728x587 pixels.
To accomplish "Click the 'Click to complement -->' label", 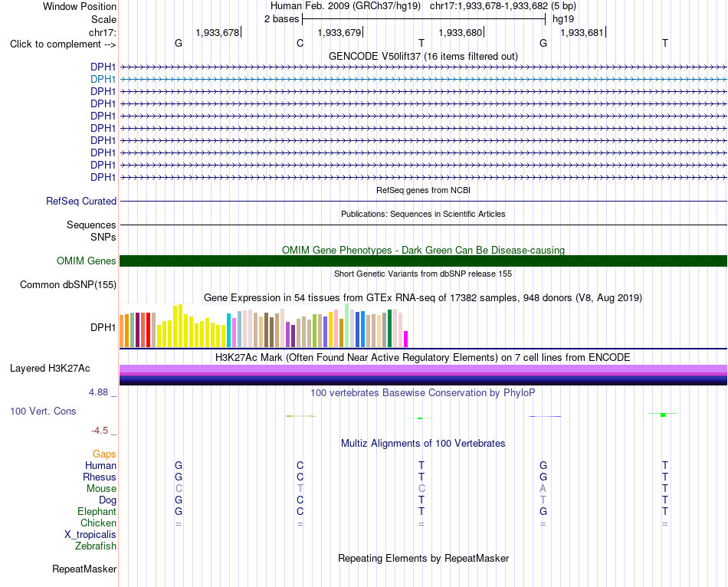I will click(x=63, y=44).
